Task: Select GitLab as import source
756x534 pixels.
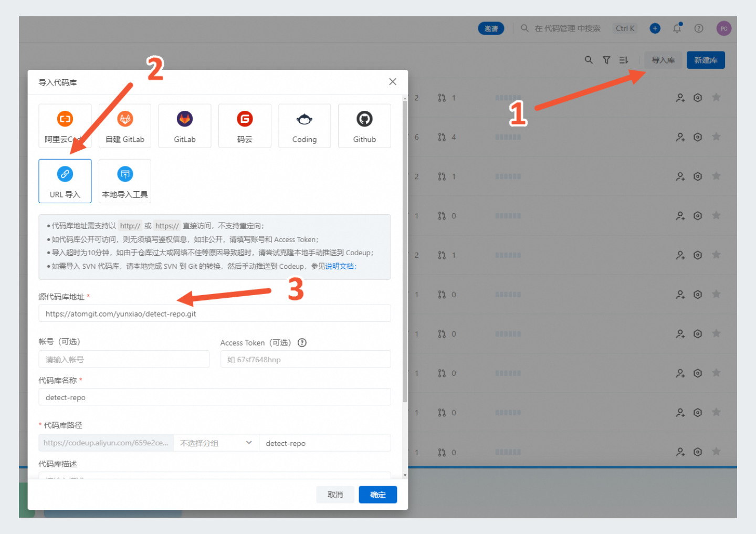Action: 185,126
